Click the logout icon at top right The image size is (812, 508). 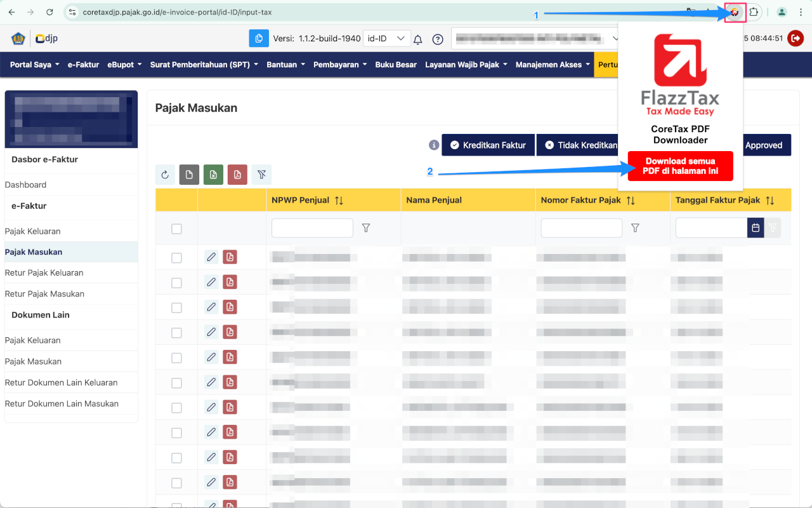coord(796,38)
